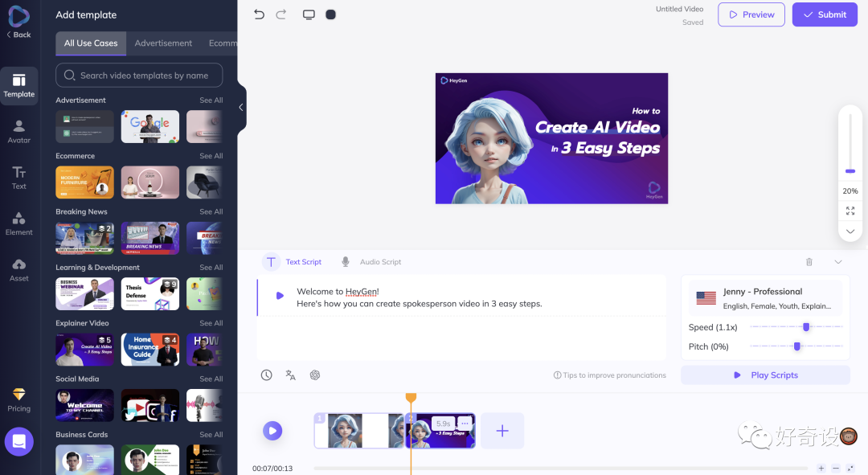Choose the Modern Furniture ecommerce template
This screenshot has height=475, width=868.
(84, 182)
